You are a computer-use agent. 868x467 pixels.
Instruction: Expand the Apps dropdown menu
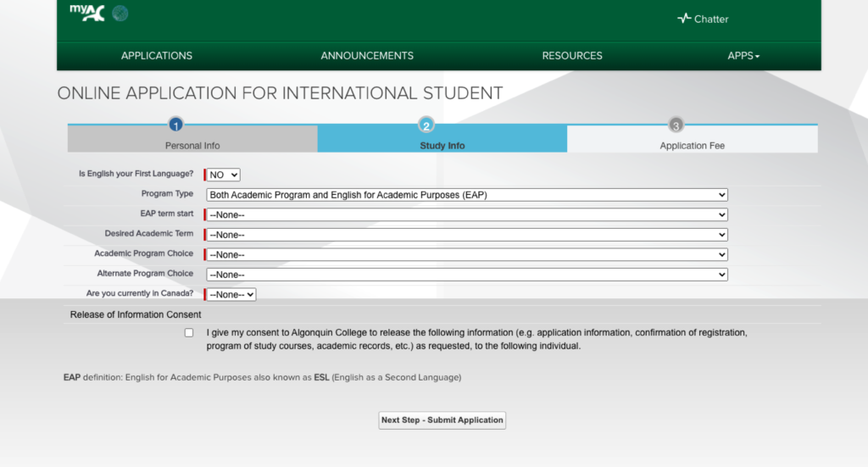point(743,56)
